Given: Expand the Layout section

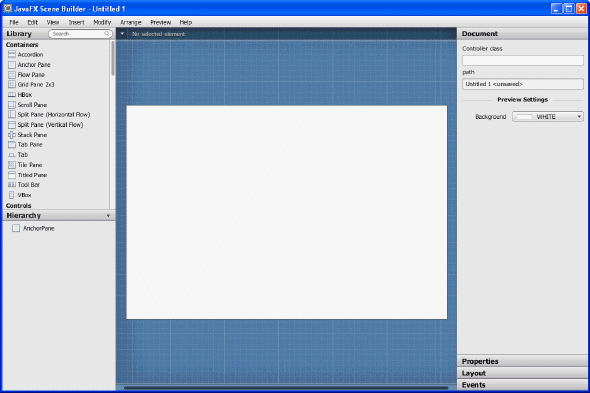Looking at the screenshot, I should point(523,373).
